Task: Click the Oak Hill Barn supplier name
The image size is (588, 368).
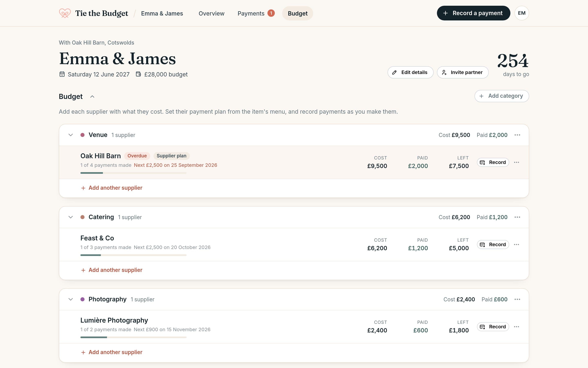Action: [101, 156]
